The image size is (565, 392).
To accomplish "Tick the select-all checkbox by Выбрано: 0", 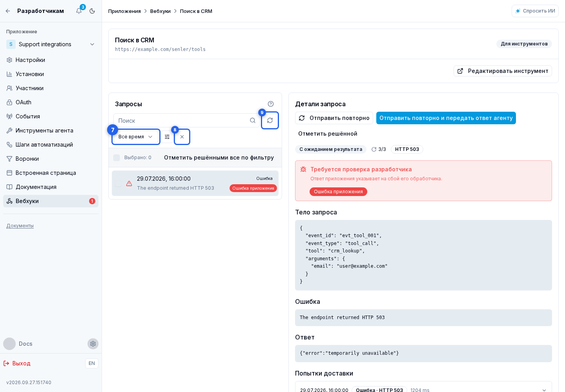I will 117,158.
